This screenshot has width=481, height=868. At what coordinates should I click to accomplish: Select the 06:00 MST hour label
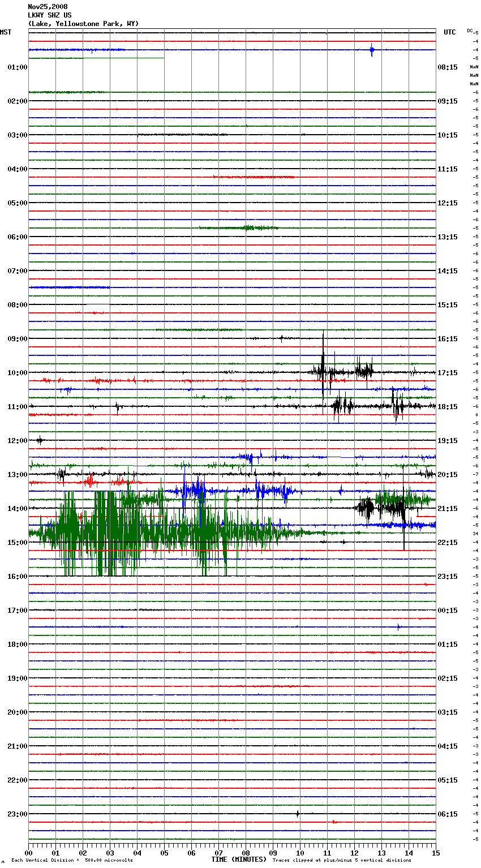pyautogui.click(x=18, y=237)
